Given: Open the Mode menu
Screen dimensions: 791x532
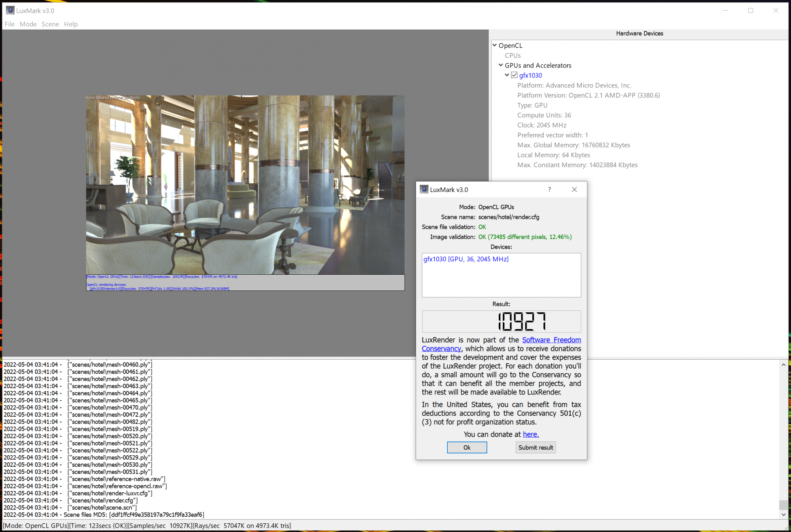Looking at the screenshot, I should point(28,24).
